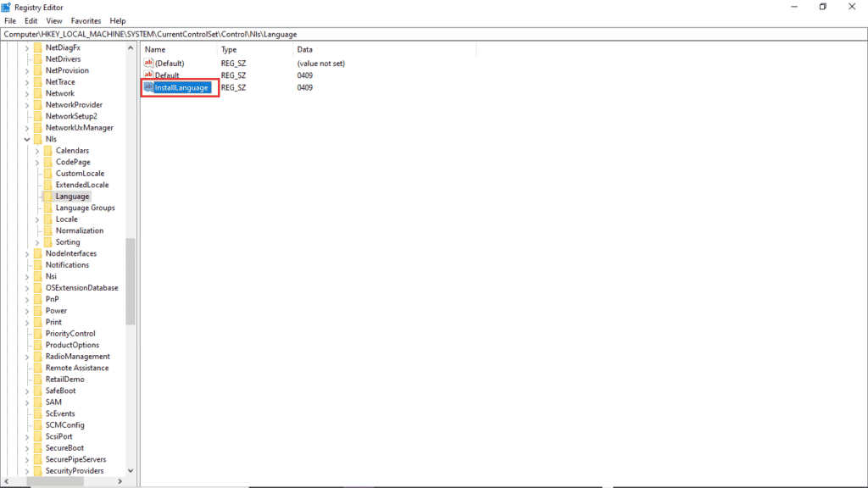
Task: Click the Network folder icon
Action: pyautogui.click(x=37, y=93)
